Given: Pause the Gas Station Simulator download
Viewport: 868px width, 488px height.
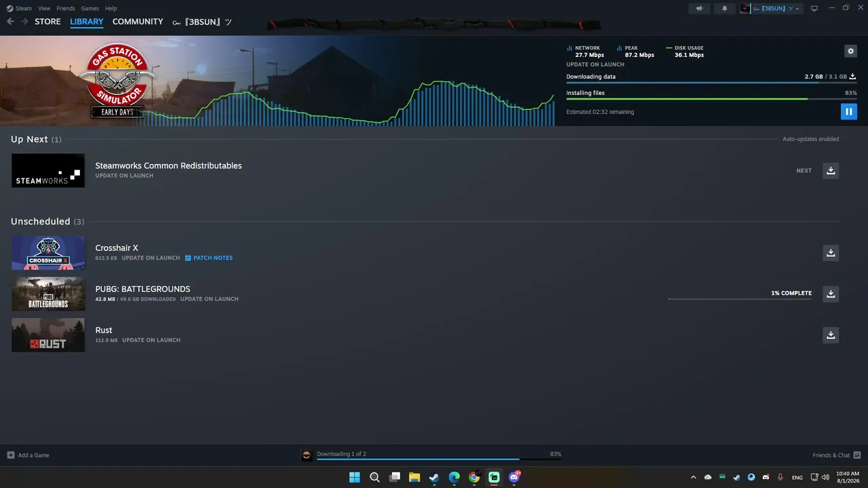Looking at the screenshot, I should coord(848,112).
